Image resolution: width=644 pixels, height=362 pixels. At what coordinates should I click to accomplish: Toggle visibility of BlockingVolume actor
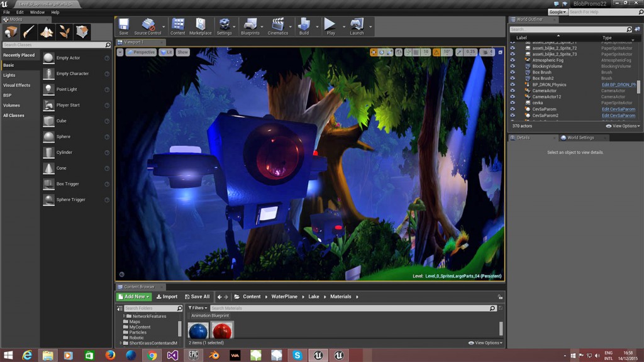(x=513, y=66)
